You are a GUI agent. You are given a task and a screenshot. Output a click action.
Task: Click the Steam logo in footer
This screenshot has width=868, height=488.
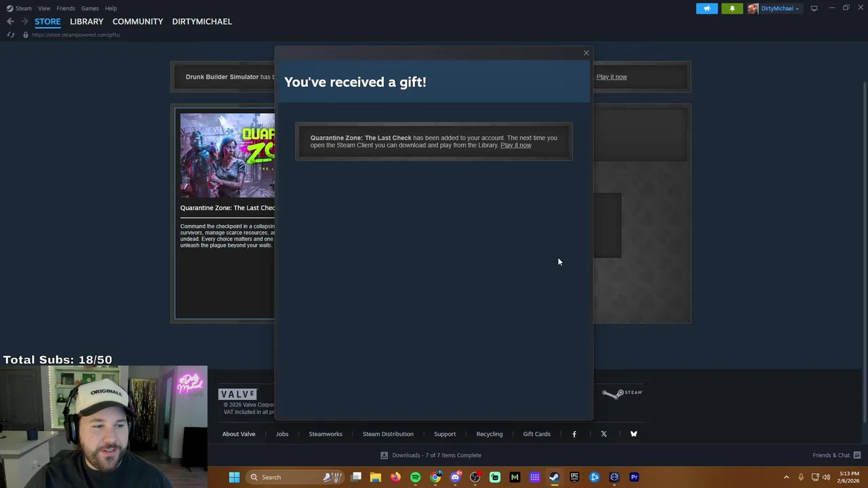click(622, 393)
